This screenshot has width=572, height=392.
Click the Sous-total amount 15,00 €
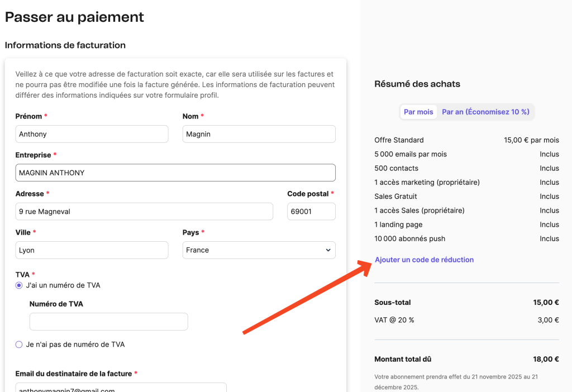[546, 302]
